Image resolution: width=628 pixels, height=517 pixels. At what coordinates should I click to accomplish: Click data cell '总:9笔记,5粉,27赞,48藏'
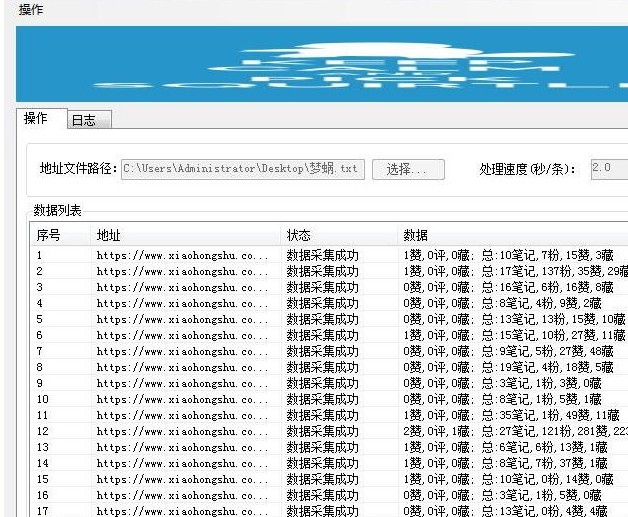547,351
